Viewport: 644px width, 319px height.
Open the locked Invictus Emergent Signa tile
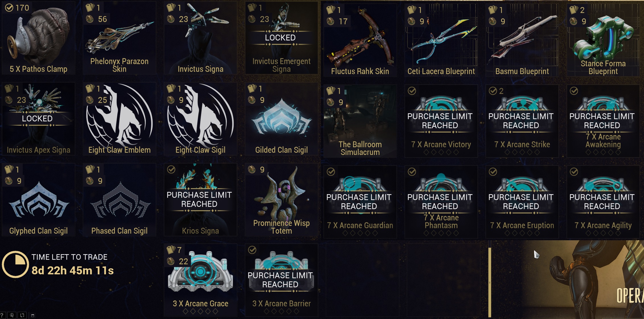[x=281, y=38]
